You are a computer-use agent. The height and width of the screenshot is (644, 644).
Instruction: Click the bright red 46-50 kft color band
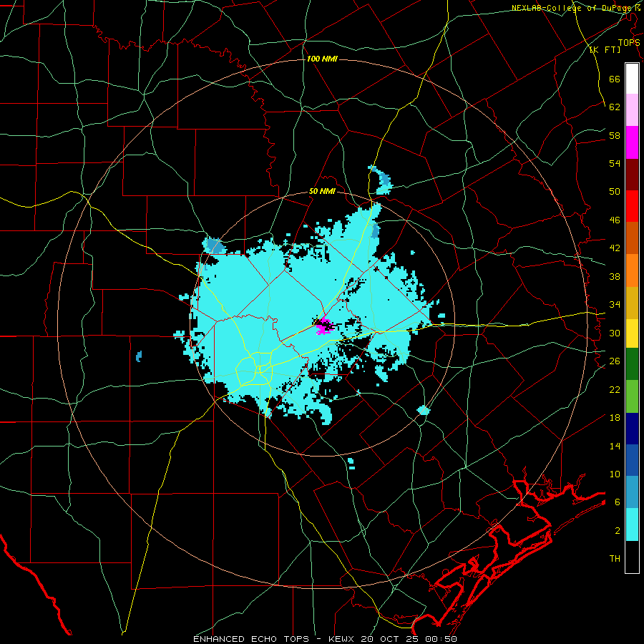(x=632, y=206)
